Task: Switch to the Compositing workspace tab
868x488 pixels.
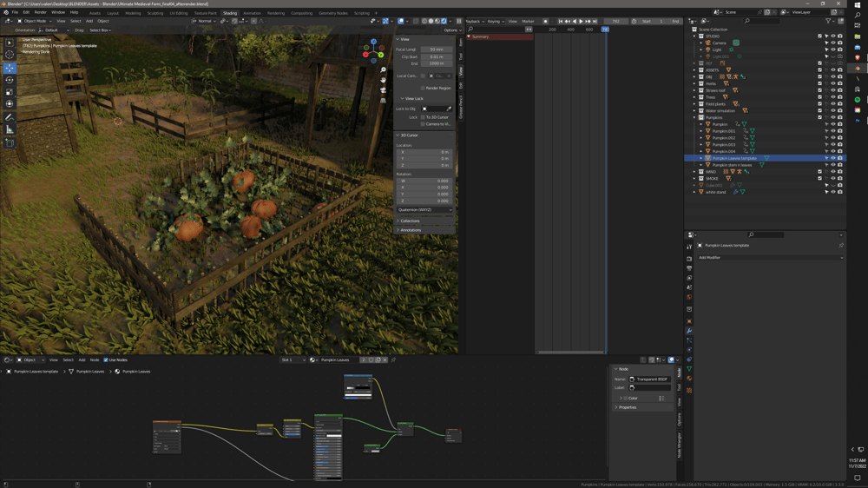Action: [x=302, y=13]
